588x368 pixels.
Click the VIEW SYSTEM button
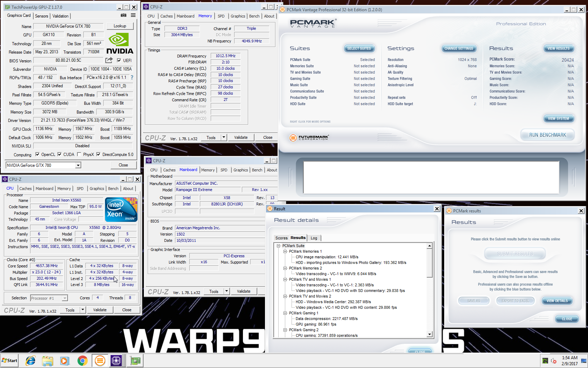click(558, 118)
